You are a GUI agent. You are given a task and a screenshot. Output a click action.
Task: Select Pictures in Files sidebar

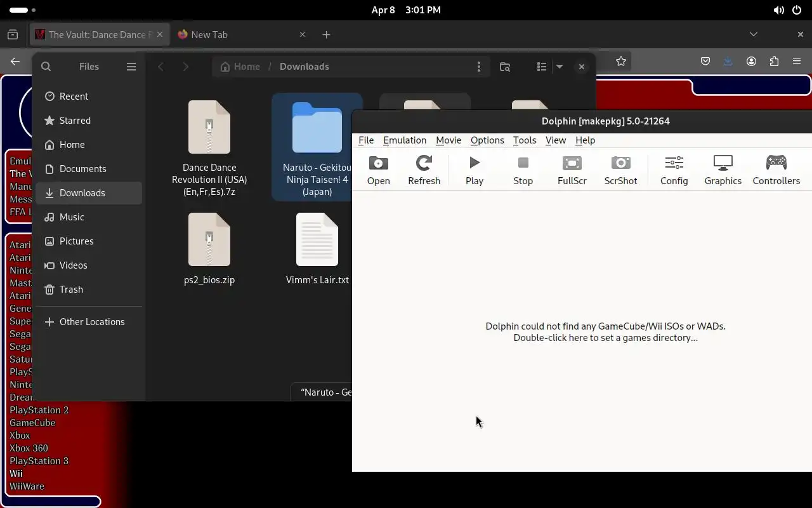(89, 241)
